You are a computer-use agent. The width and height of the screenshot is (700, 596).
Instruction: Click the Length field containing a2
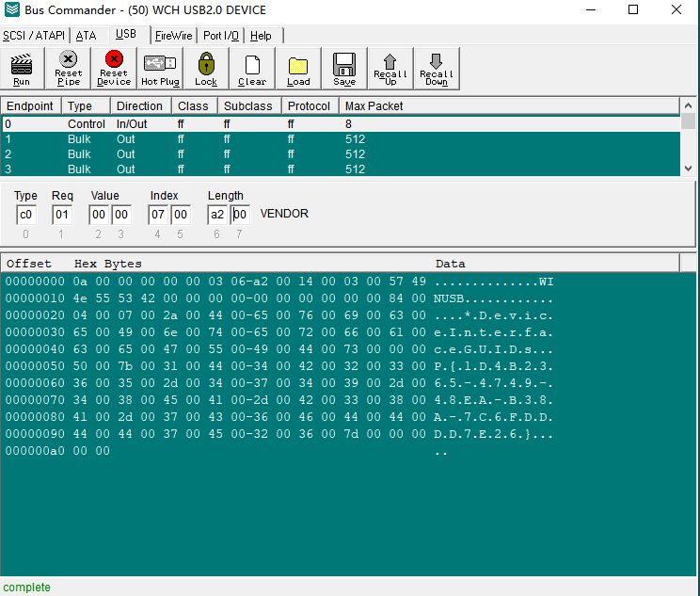click(217, 215)
